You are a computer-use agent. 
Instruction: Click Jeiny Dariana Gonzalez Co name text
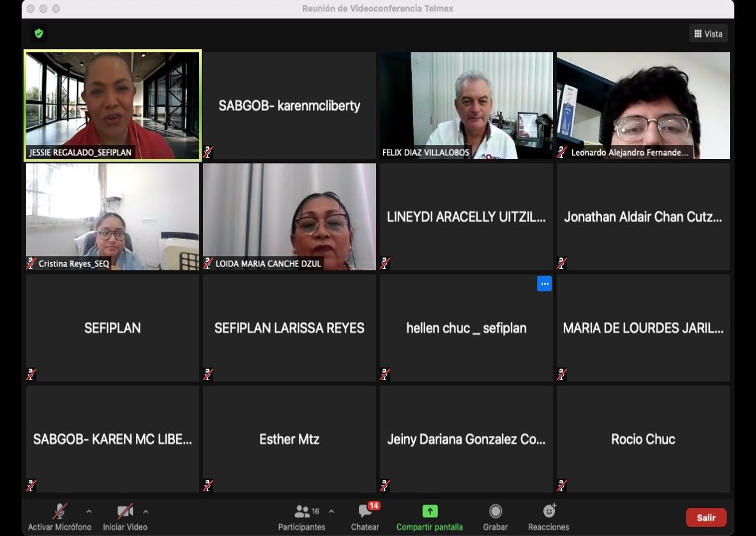click(466, 439)
